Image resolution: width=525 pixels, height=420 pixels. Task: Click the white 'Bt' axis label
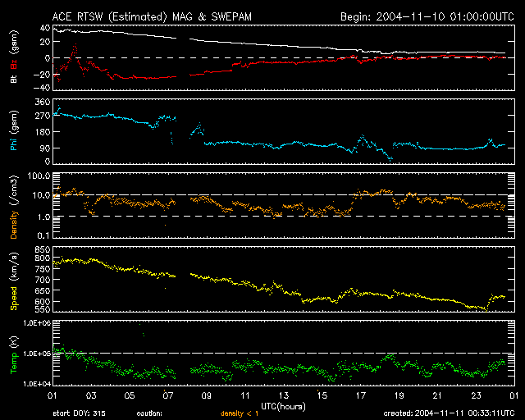pos(14,79)
